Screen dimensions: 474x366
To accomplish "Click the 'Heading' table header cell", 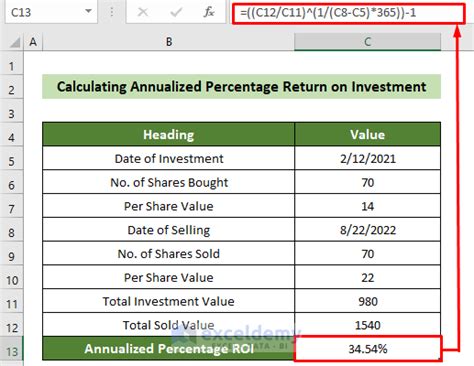I will point(169,134).
